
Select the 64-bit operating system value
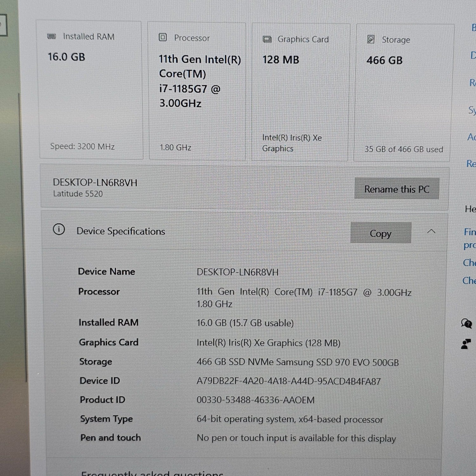coord(290,419)
